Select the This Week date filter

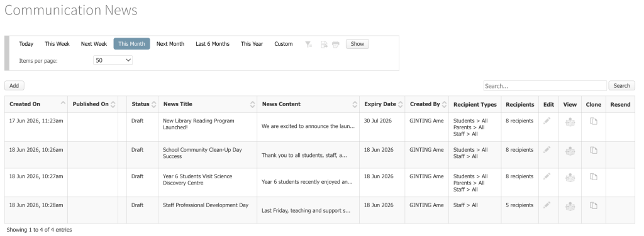click(x=57, y=44)
